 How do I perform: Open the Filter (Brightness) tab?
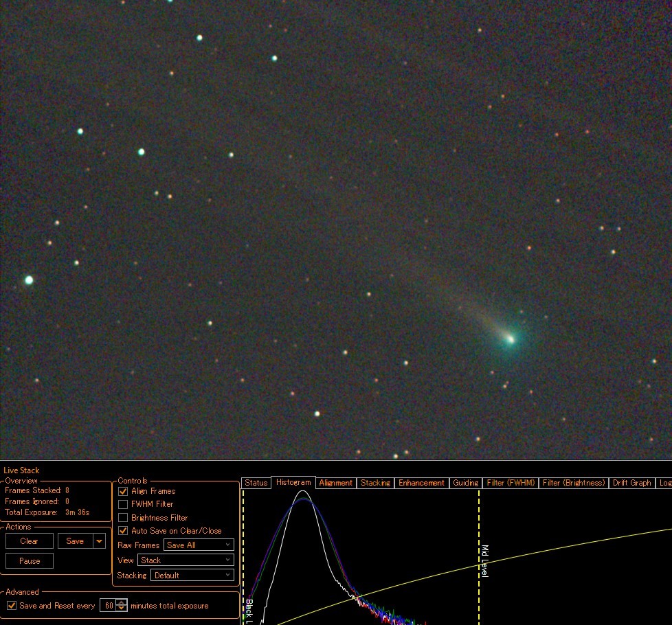pos(574,483)
